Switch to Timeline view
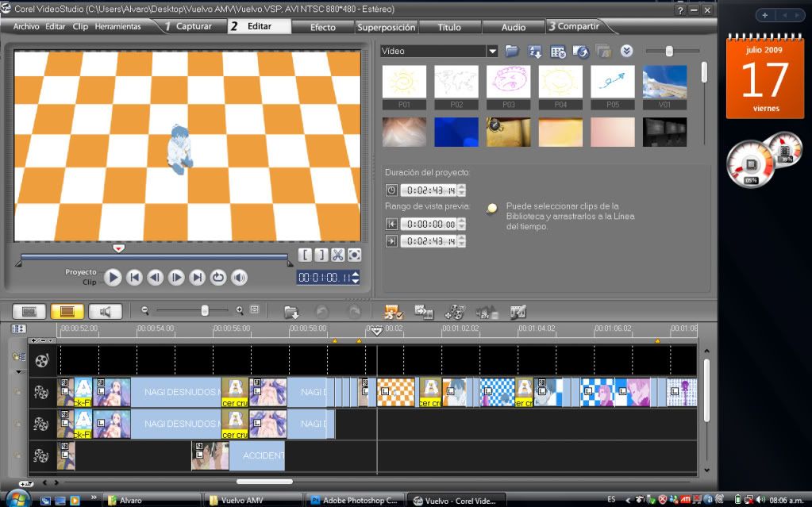The image size is (812, 507). click(67, 311)
